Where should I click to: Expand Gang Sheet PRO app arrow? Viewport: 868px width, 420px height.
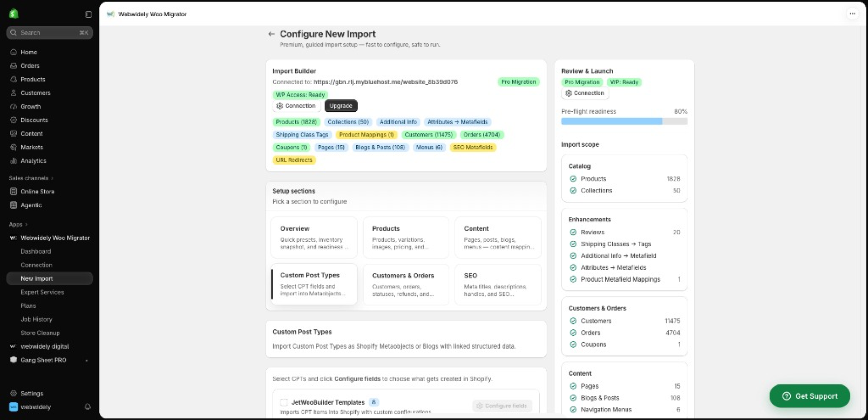[x=86, y=360]
